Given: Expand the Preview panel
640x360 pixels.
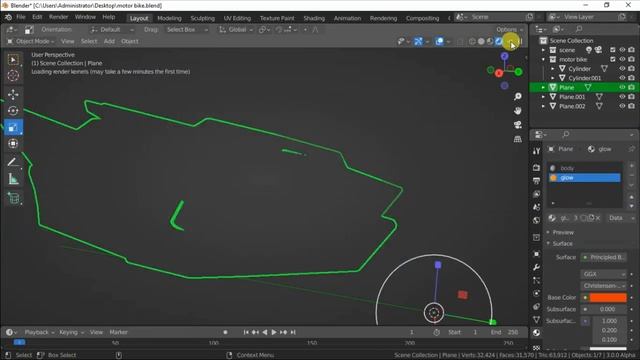Looking at the screenshot, I should [x=562, y=232].
